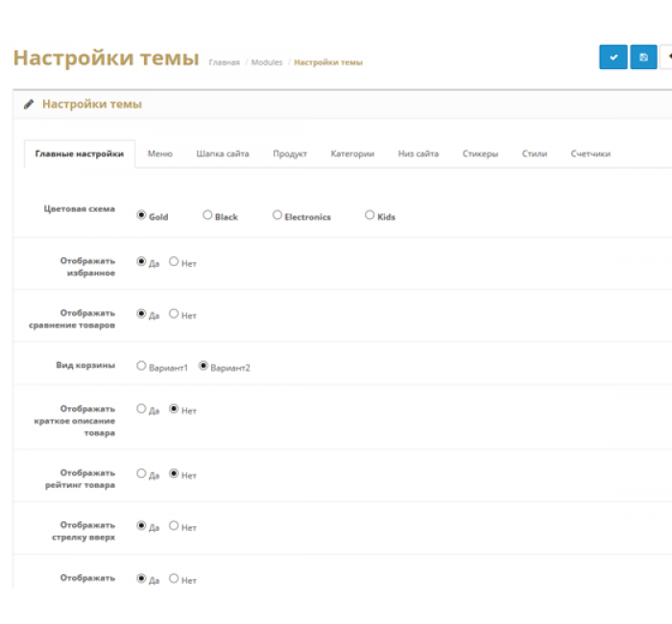Click the Вид корзины label
Screen dimensions: 672x624
click(85, 365)
